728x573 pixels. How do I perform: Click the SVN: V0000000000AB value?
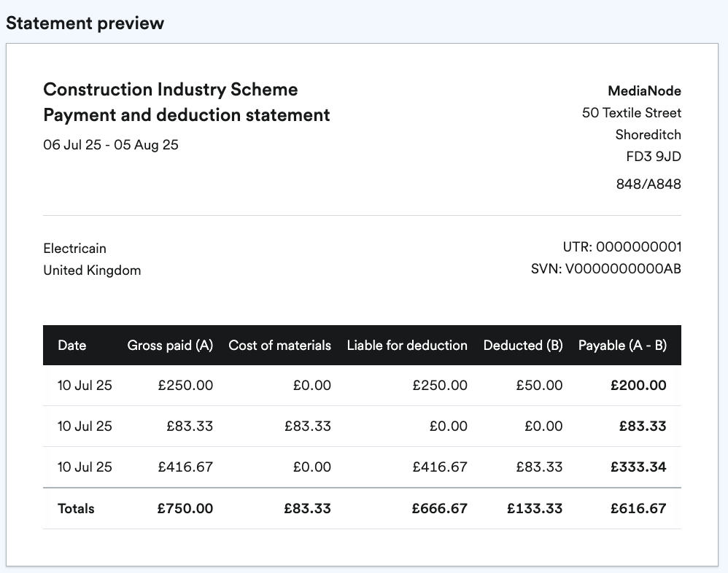tap(606, 268)
